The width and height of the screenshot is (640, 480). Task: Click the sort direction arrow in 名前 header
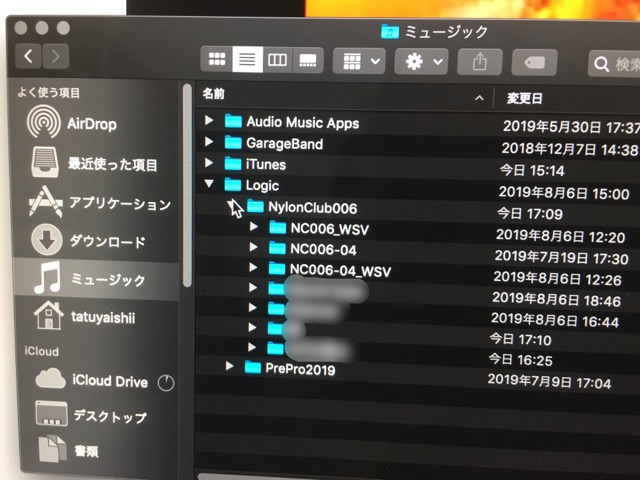click(x=480, y=98)
